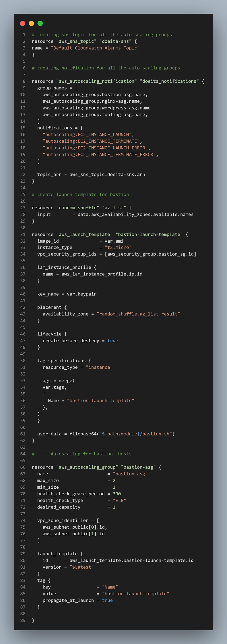
Task: Click the create_before_destroy true value
Action: pyautogui.click(x=113, y=341)
